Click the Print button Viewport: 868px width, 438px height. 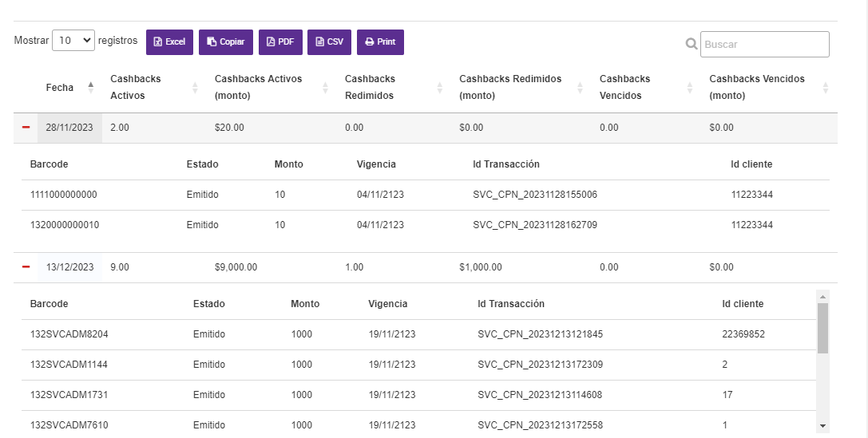[x=380, y=42]
